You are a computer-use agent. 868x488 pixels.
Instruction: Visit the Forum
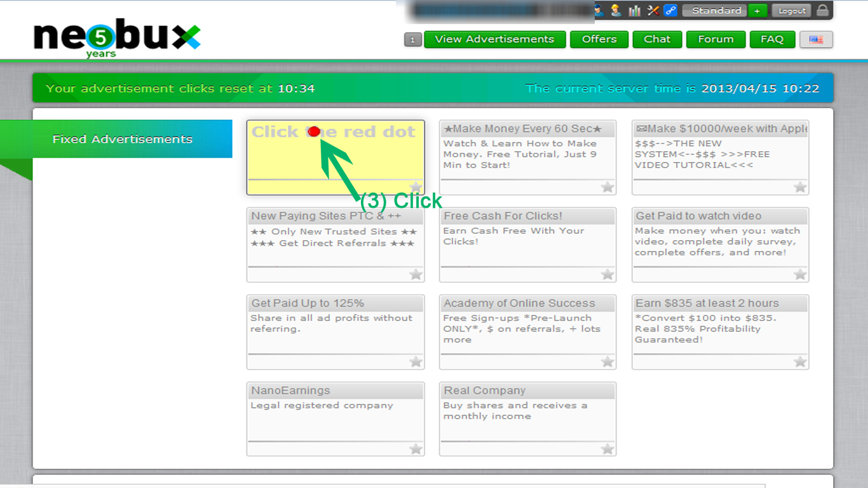715,39
